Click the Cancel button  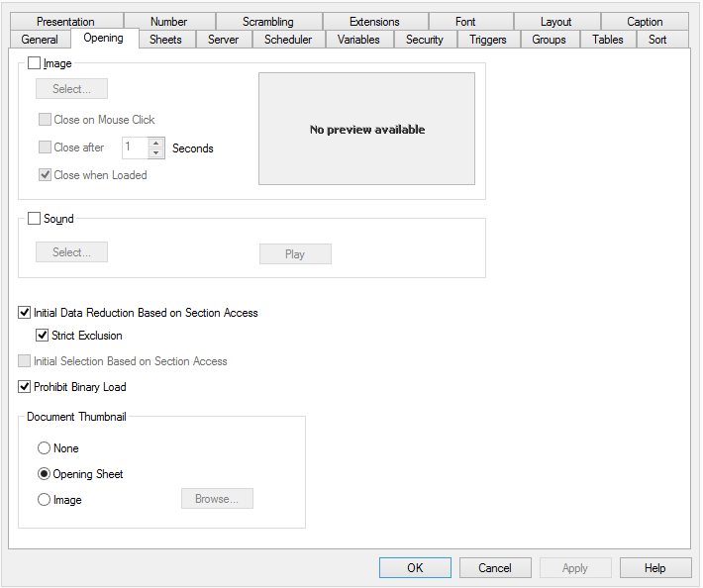(x=495, y=568)
